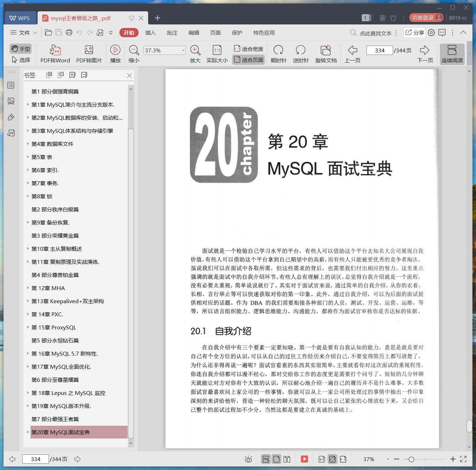Switch to 编辑 ribbon tab
The image size is (476, 470).
point(194,33)
